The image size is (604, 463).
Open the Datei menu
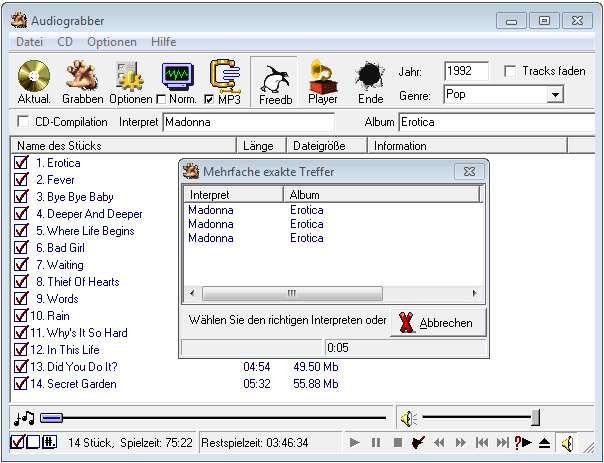(30, 42)
